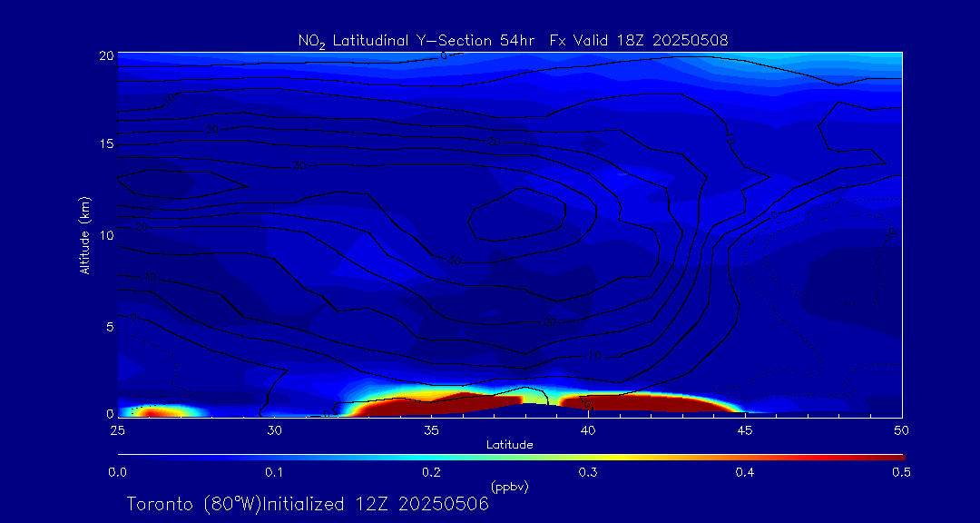Click the red NO2 hotspot near latitude 42
Image resolution: width=980 pixels, height=523 pixels.
[x=653, y=401]
